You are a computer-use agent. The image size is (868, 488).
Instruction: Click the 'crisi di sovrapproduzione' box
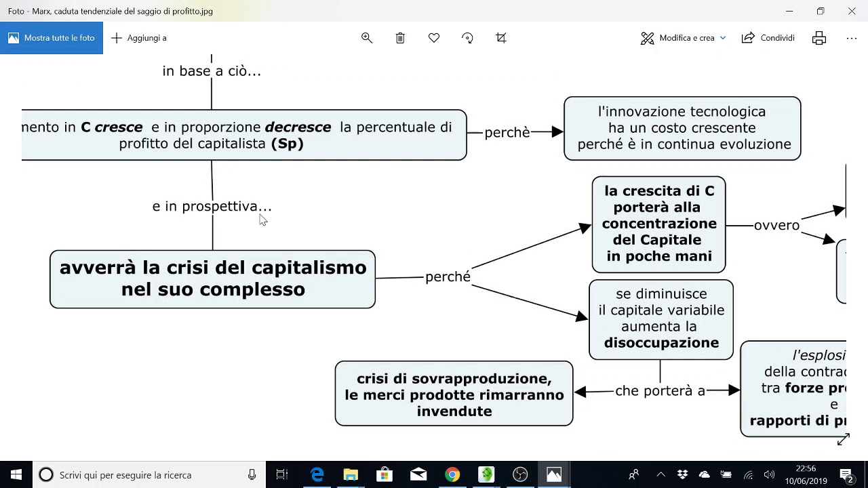click(454, 394)
